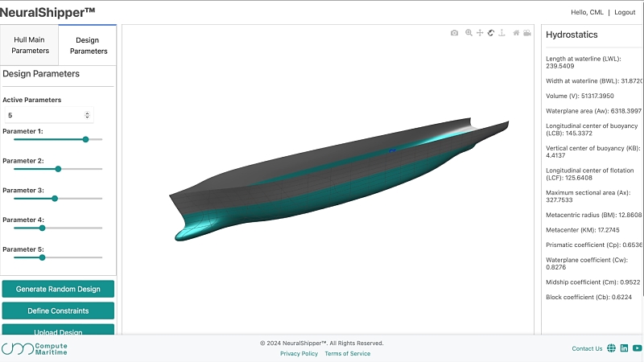Click the NeuralShipper™ title
Viewport: 644px width, 362px height.
[x=47, y=12]
